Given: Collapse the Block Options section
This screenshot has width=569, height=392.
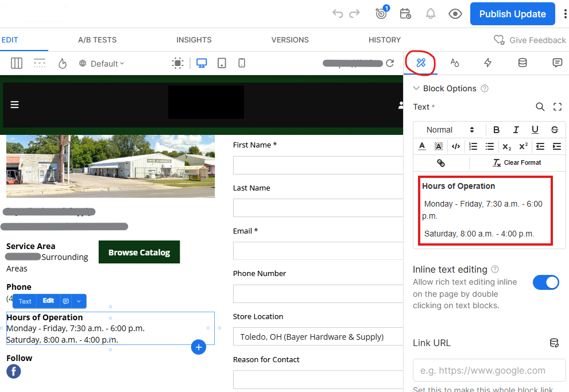Looking at the screenshot, I should point(416,88).
